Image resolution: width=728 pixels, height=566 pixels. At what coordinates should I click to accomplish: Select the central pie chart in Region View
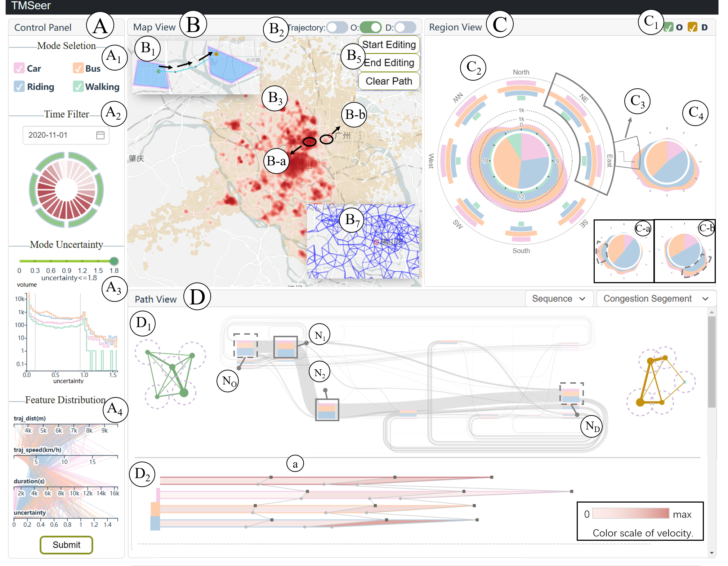tap(521, 161)
